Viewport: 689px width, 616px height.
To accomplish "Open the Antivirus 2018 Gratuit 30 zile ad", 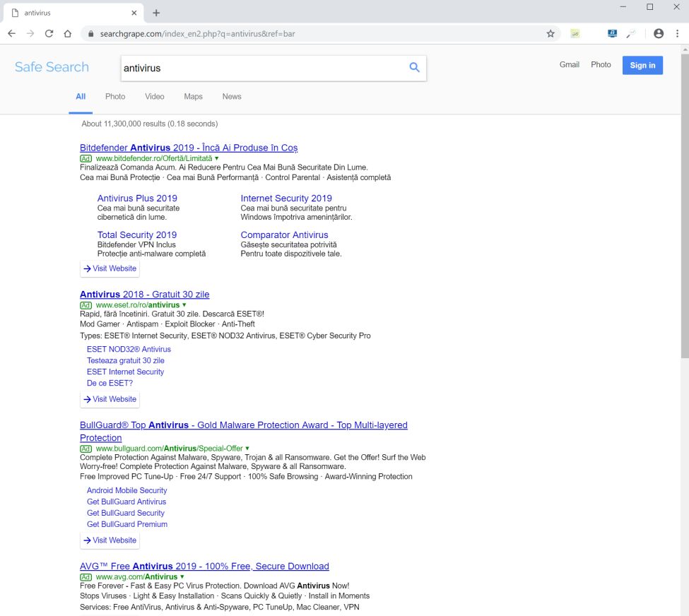I will click(145, 295).
